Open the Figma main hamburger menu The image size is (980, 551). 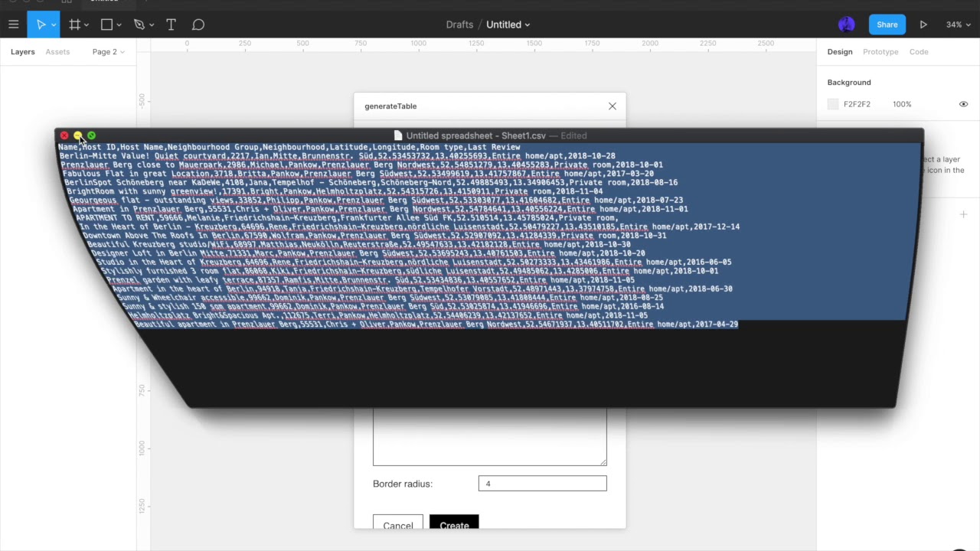[13, 24]
